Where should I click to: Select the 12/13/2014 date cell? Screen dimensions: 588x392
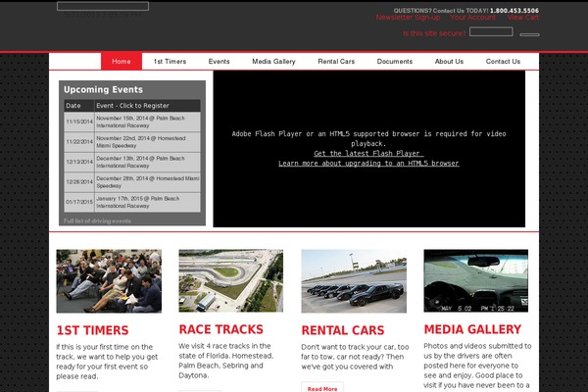[79, 162]
